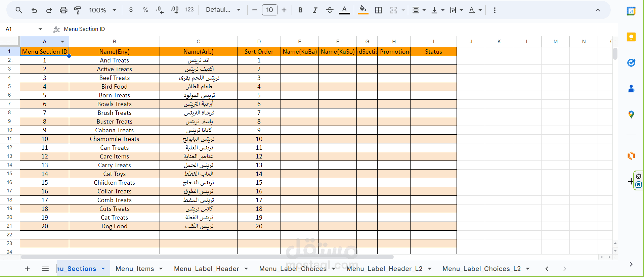Open Menu_Label_Header tab options arrow

246,269
